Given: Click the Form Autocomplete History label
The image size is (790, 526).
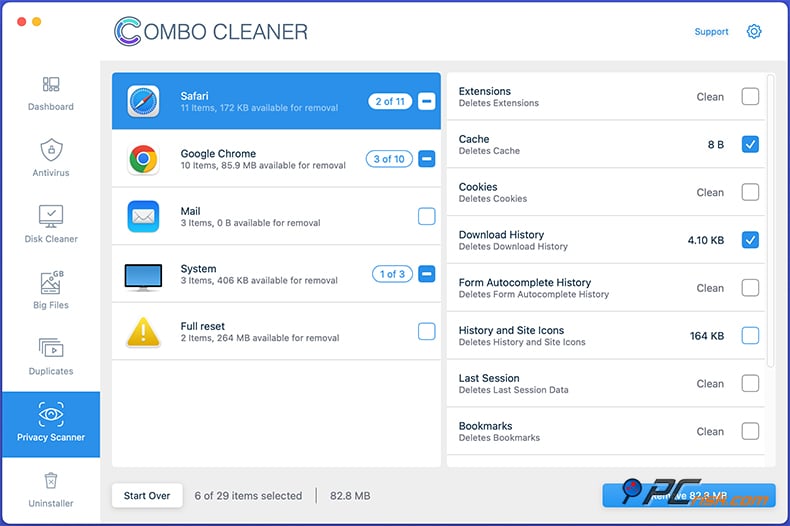Looking at the screenshot, I should point(525,283).
